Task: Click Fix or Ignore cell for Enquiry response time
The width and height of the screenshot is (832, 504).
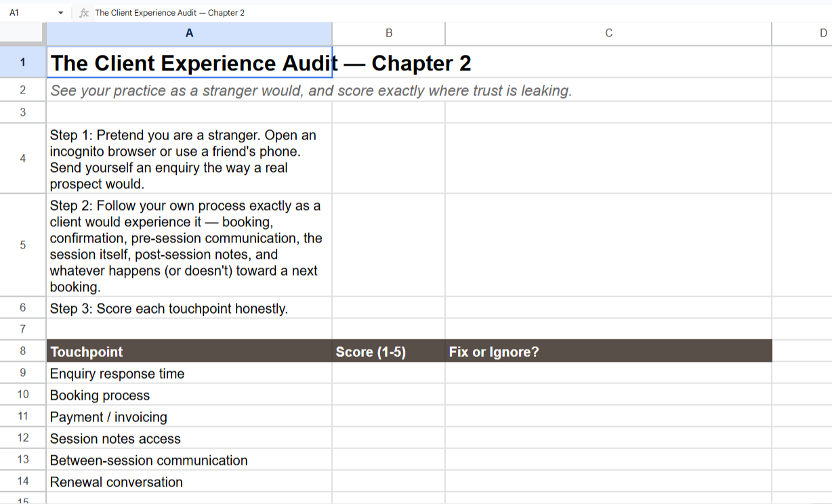Action: pyautogui.click(x=608, y=373)
